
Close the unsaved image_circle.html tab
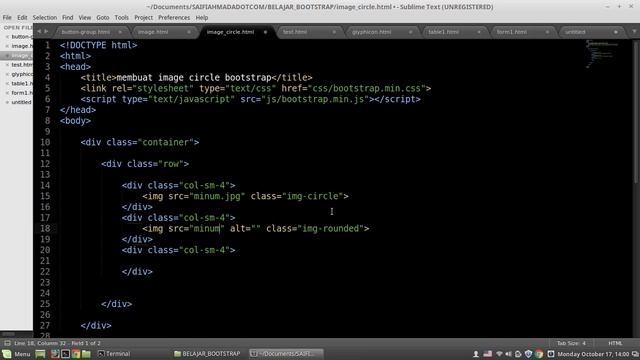265,32
